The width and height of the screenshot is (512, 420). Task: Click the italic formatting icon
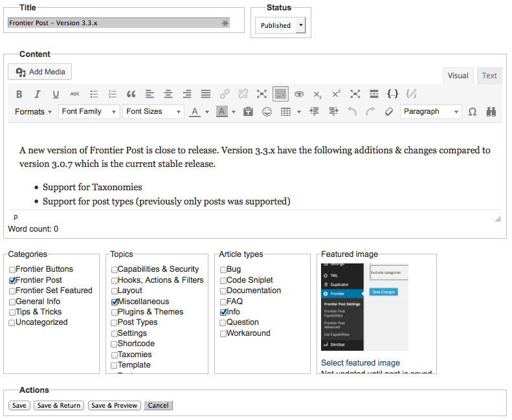pyautogui.click(x=38, y=94)
